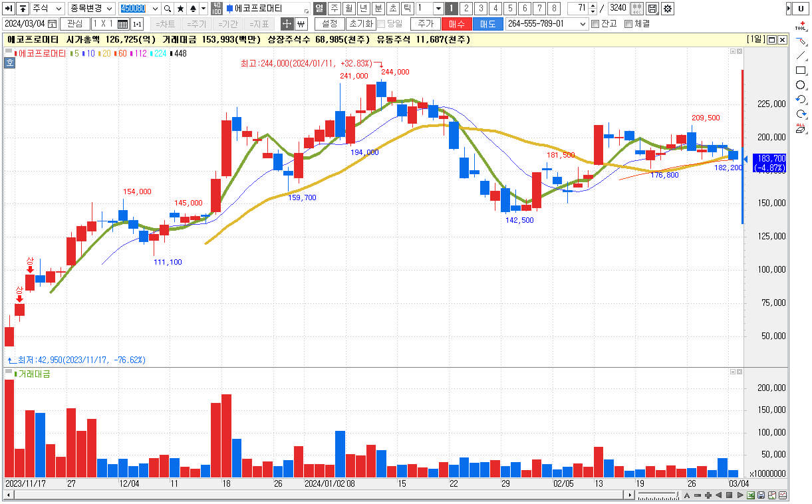Select the 월 monthly period toggle
This screenshot has width=812, height=504.
pyautogui.click(x=348, y=9)
